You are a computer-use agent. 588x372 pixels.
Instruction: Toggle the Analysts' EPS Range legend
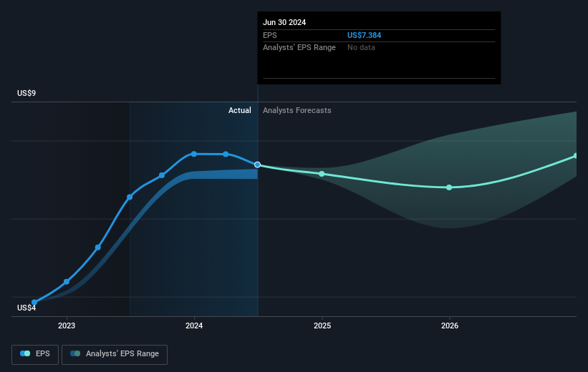[115, 354]
